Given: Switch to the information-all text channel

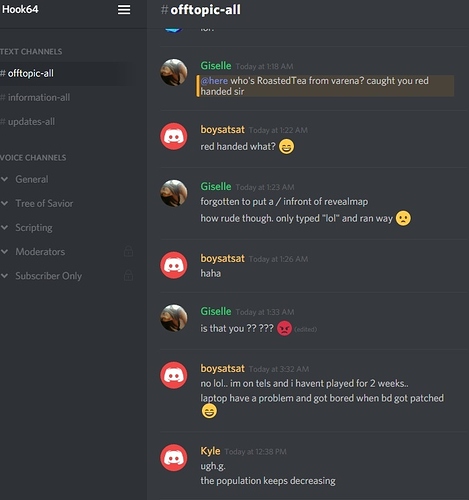Looking at the screenshot, I should [x=35, y=97].
